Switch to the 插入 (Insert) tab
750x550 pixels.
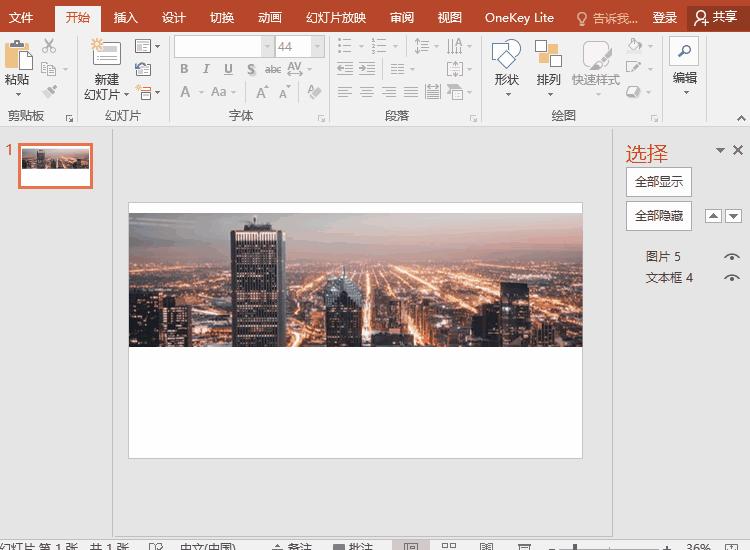126,18
